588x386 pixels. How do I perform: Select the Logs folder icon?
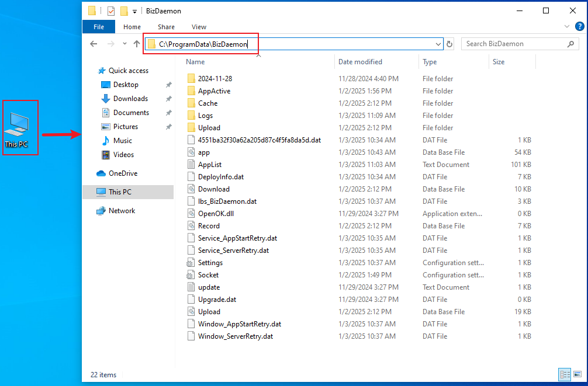pyautogui.click(x=191, y=116)
